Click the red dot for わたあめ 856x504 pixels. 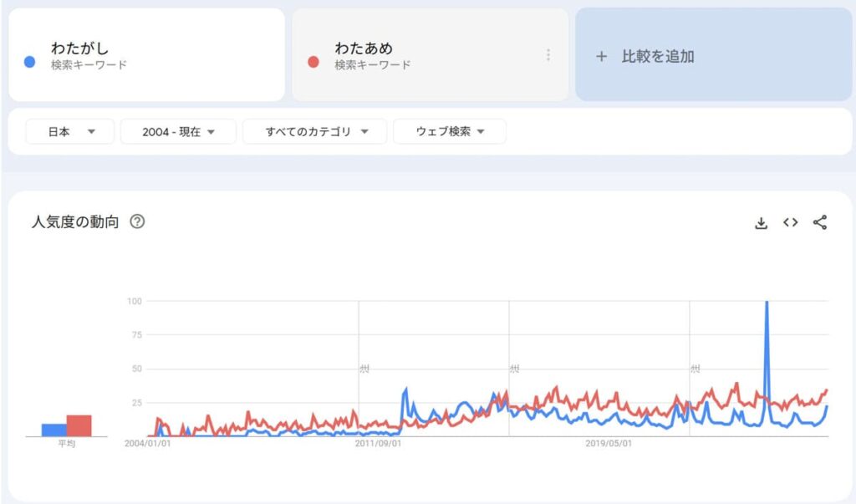(313, 62)
